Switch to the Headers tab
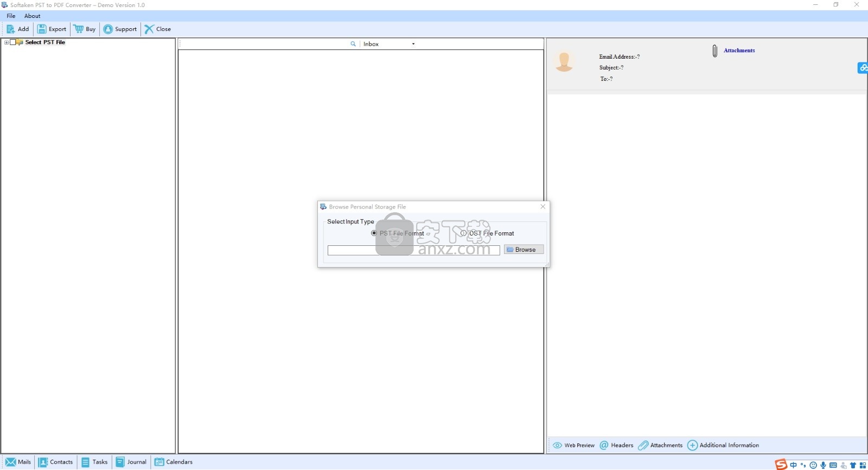This screenshot has width=868, height=470. pyautogui.click(x=616, y=446)
